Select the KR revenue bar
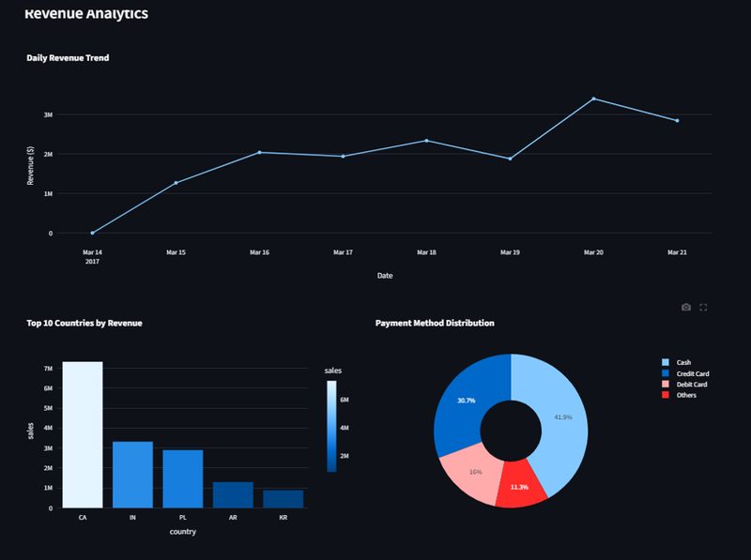Viewport: 751px width, 560px height. (283, 498)
